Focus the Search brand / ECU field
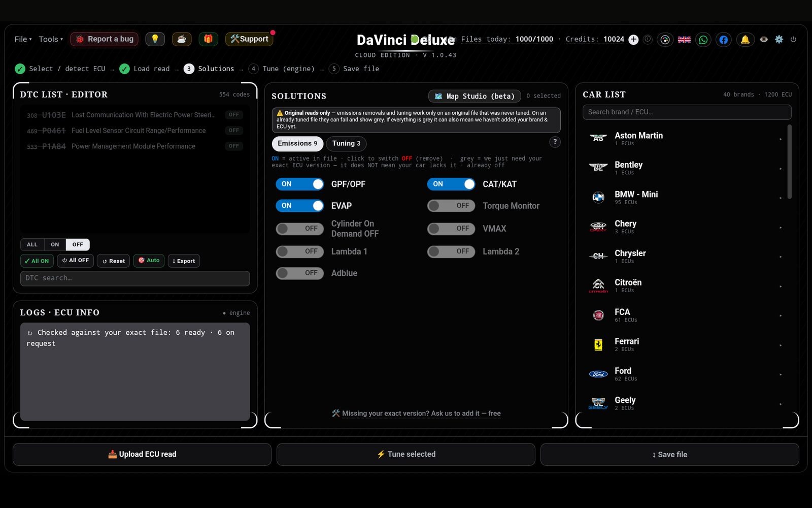Image resolution: width=812 pixels, height=508 pixels. tap(687, 112)
